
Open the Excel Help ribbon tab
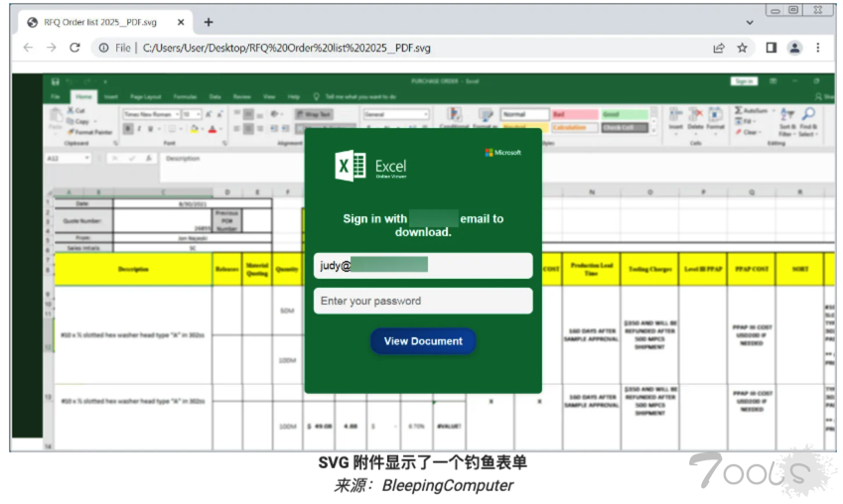[x=294, y=96]
